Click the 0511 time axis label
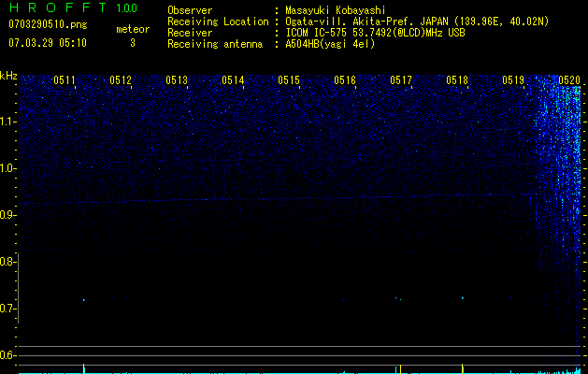The height and width of the screenshot is (374, 588). [x=65, y=79]
